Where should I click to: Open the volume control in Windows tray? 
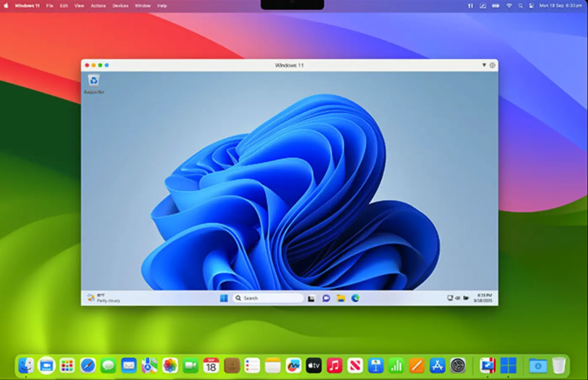458,298
